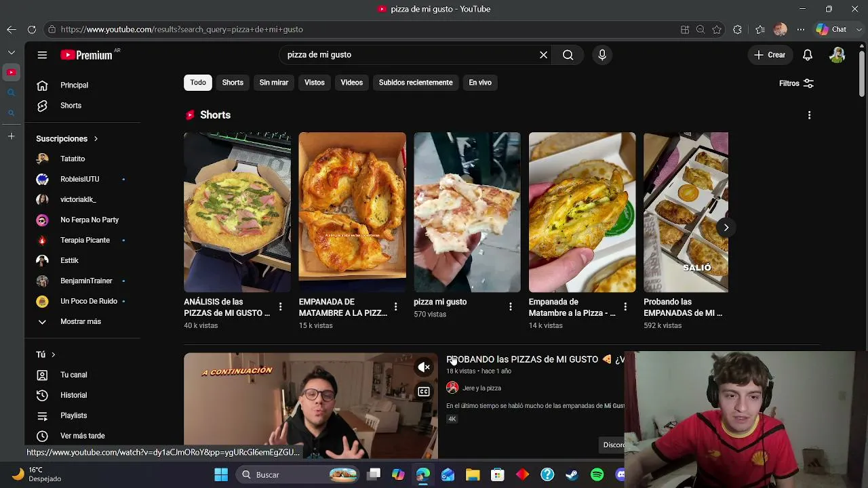Clear the search query with the X
The height and width of the screenshot is (488, 868).
tap(543, 55)
